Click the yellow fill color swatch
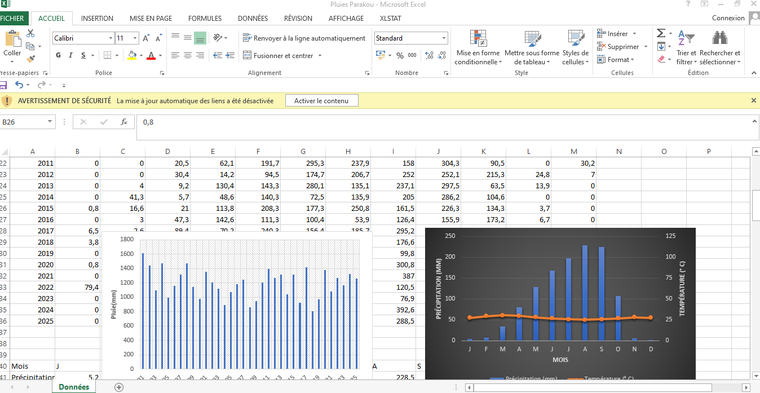760x393 pixels. point(132,56)
